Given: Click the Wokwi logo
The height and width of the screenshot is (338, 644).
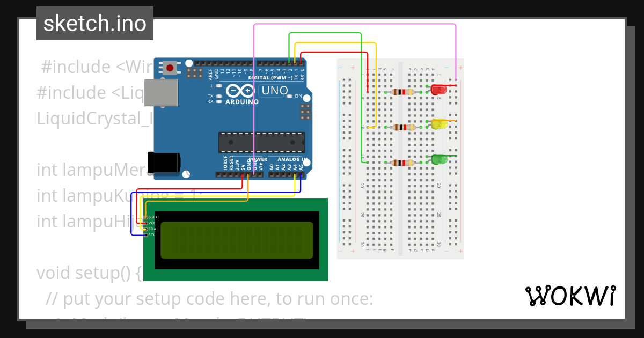Looking at the screenshot, I should point(570,295).
